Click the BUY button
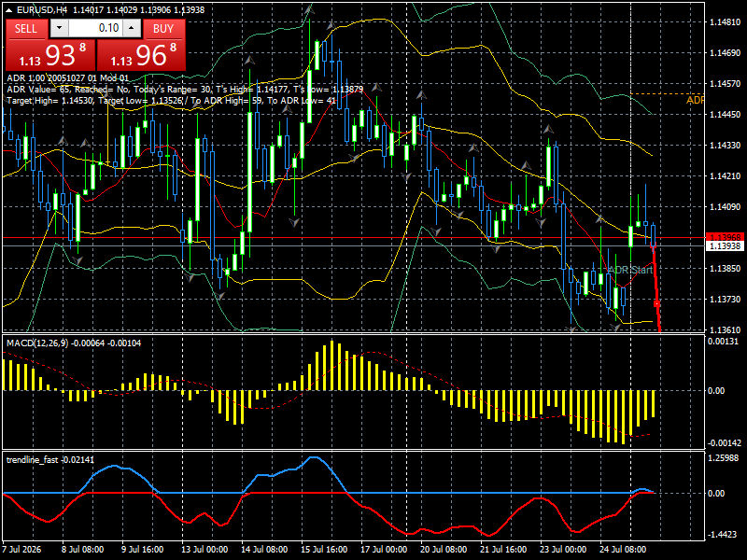This screenshot has height=560, width=747. point(163,29)
